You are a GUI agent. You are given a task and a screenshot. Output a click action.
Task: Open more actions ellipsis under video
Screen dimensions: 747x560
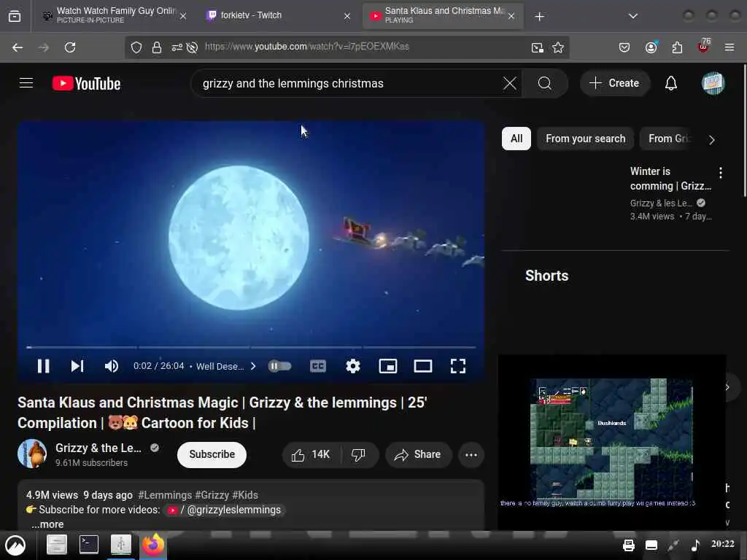(x=471, y=455)
